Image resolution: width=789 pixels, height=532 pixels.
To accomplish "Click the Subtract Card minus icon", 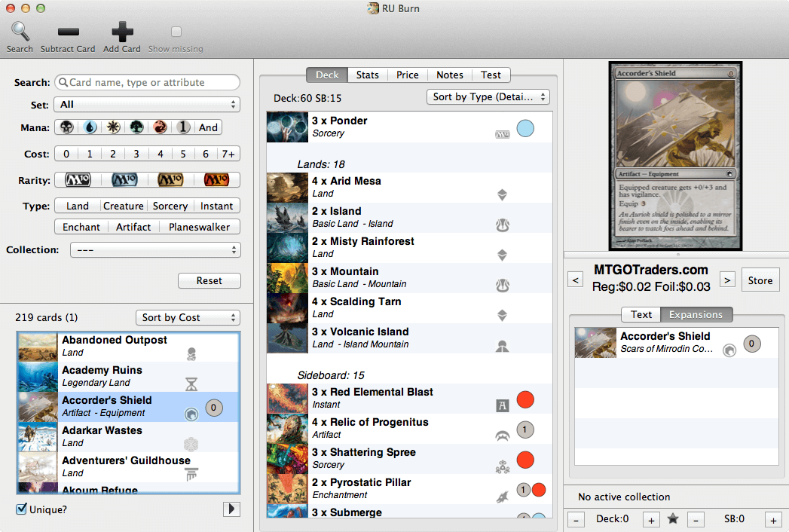I will [x=68, y=32].
